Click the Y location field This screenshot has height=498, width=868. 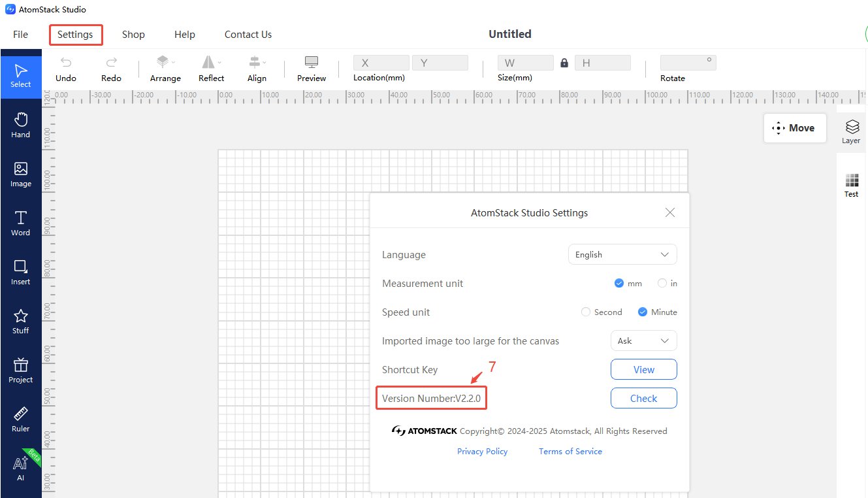point(440,63)
